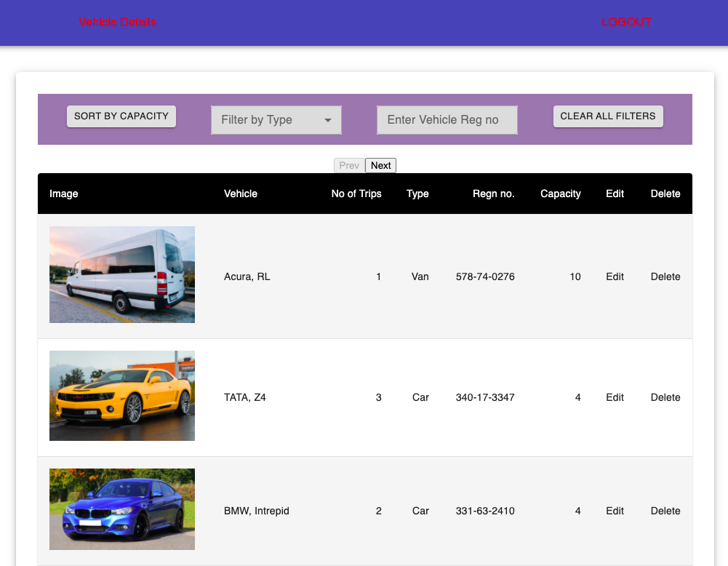This screenshot has height=566, width=728.
Task: Click the blue BMW thumbnail image
Action: (x=121, y=509)
